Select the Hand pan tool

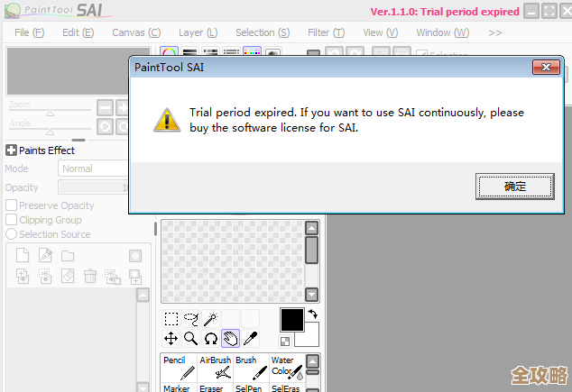230,339
